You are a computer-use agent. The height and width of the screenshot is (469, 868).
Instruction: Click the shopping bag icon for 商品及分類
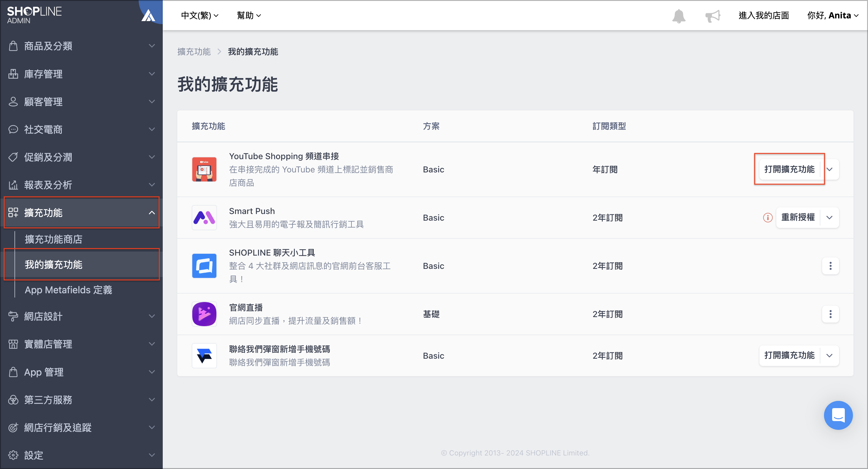click(x=13, y=46)
